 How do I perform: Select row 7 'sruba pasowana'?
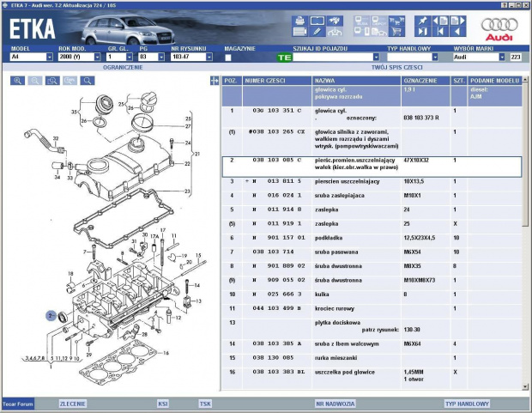[372, 252]
